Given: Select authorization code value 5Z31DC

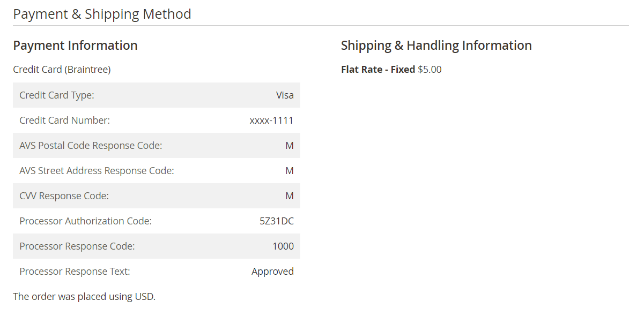Looking at the screenshot, I should pyautogui.click(x=277, y=221).
